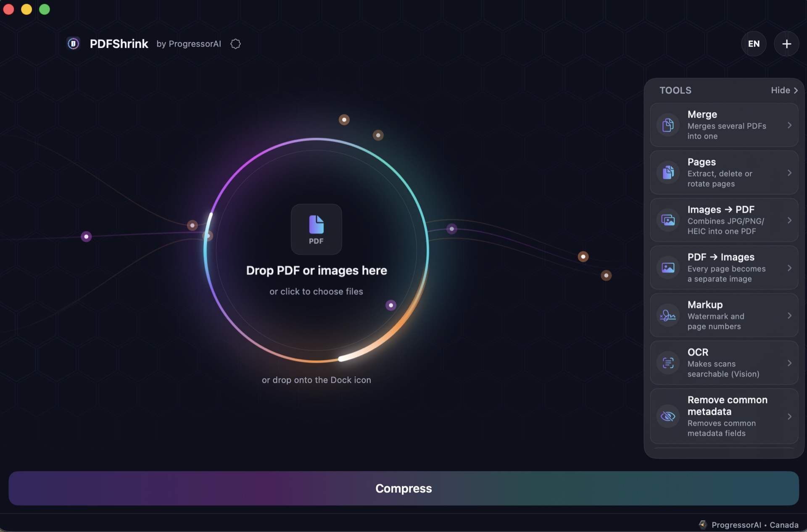
Task: Click 'Removes common metadata fields' description
Action: click(x=721, y=428)
